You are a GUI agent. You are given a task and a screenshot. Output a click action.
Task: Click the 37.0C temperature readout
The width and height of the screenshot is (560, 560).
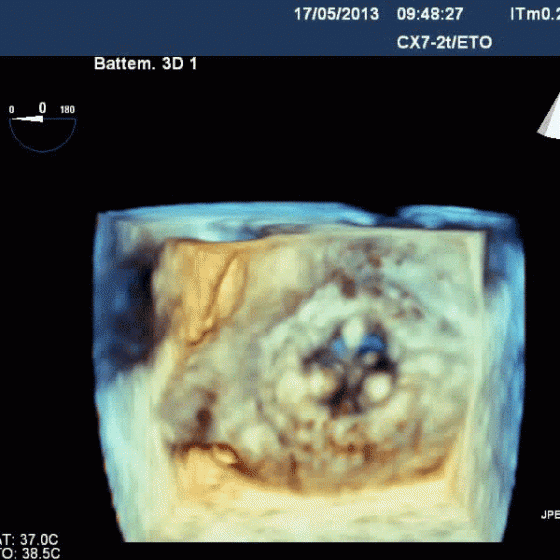39,539
